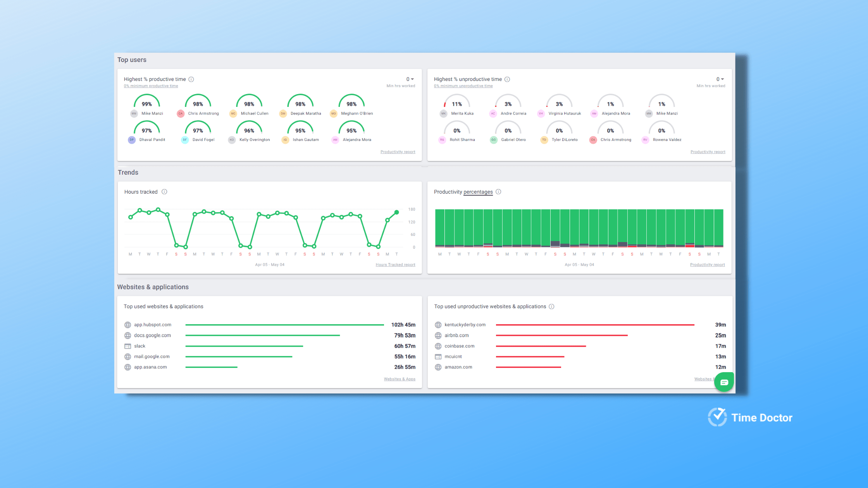Click the underlined percentages link in Trends
Viewport: 868px width, 488px height.
tap(478, 192)
